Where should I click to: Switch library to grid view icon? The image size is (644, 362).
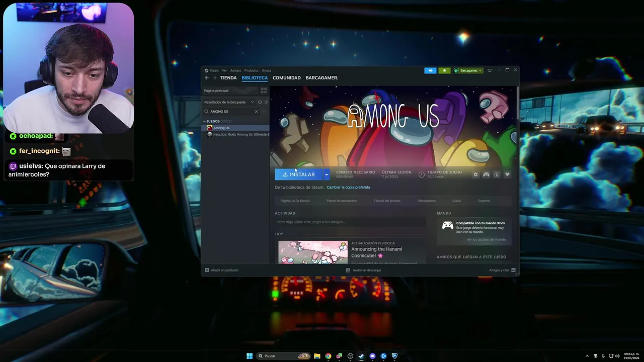[x=264, y=90]
